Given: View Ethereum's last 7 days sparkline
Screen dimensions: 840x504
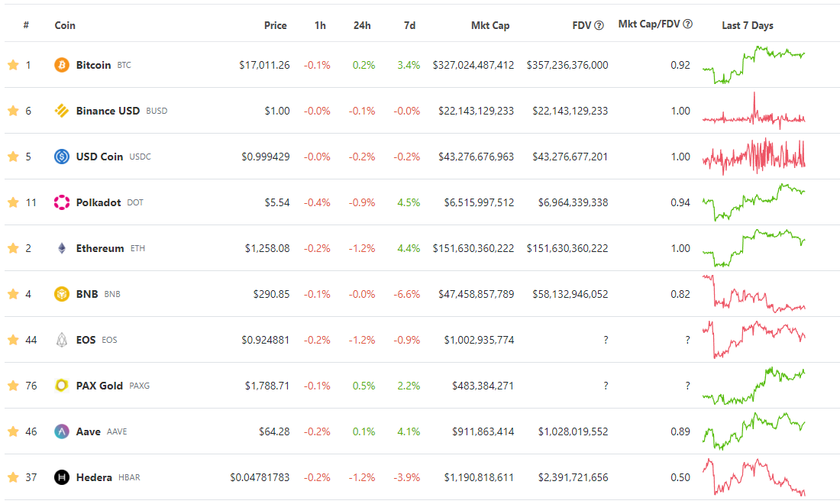Looking at the screenshot, I should 754,248.
